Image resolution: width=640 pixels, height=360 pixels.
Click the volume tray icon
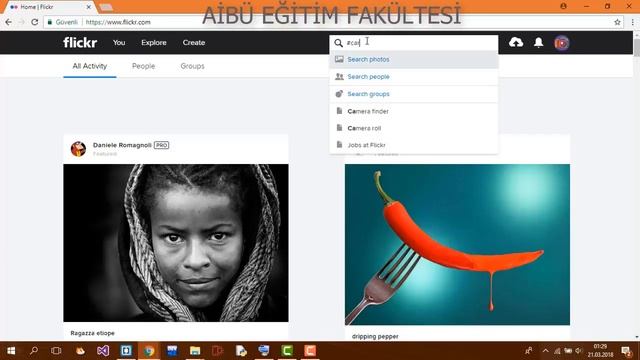(x=578, y=351)
